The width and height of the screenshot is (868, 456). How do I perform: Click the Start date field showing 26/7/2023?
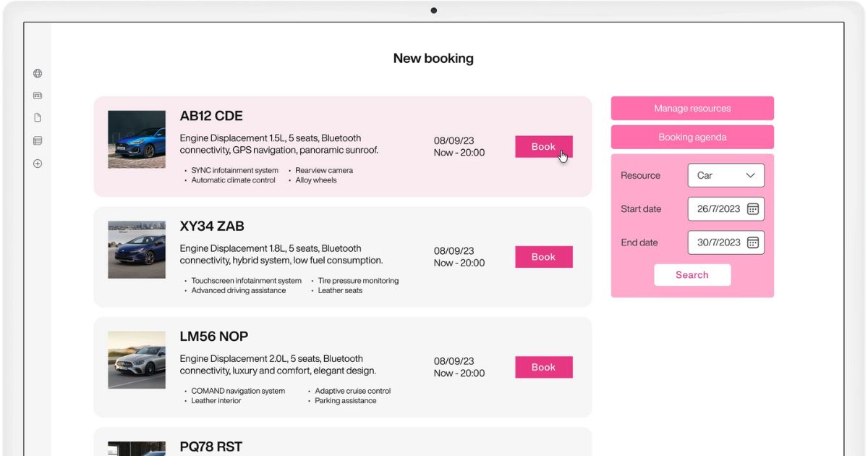click(718, 209)
